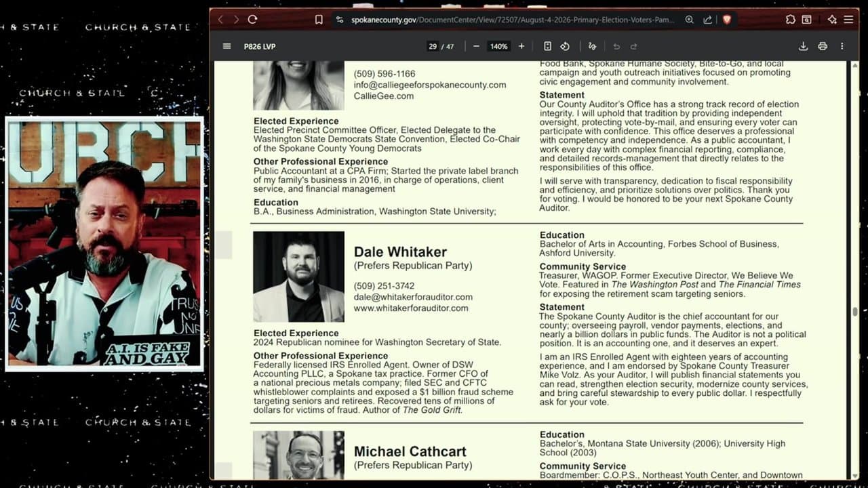Open site information icon before the URL
The height and width of the screenshot is (488, 868).
click(340, 20)
